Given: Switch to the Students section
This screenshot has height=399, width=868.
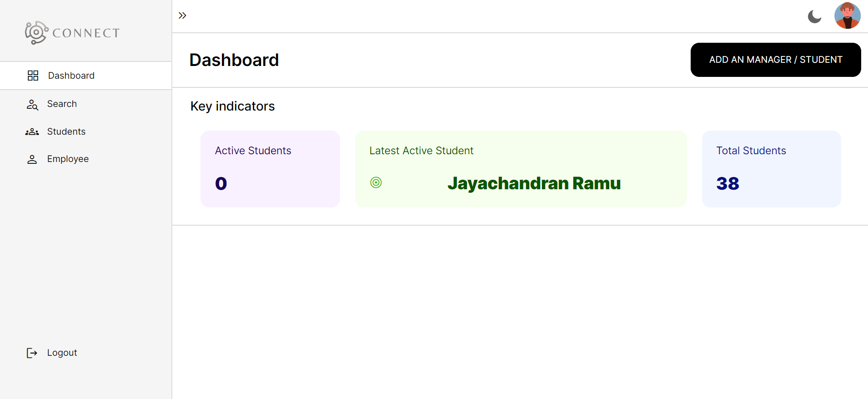Looking at the screenshot, I should 66,131.
